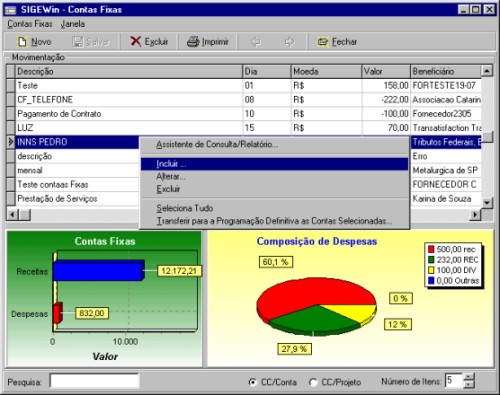Click the SIGEWin title bar application icon
This screenshot has height=395, width=500.
point(11,10)
